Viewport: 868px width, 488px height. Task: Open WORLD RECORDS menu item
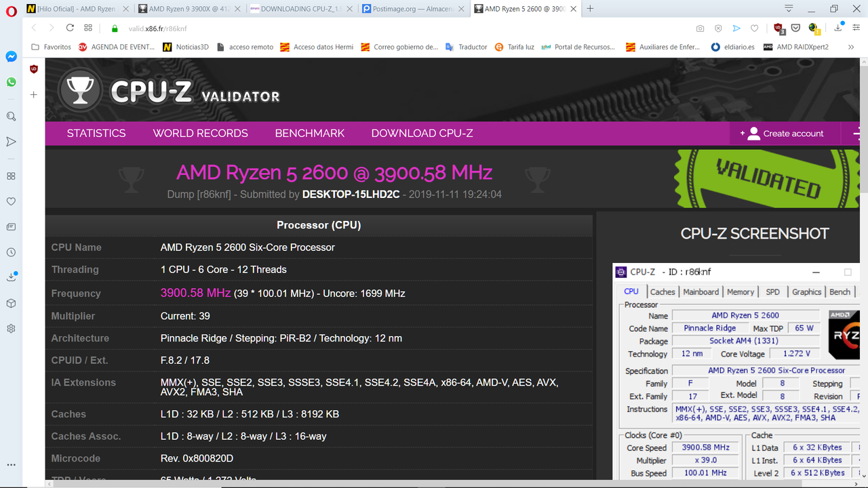pos(201,134)
